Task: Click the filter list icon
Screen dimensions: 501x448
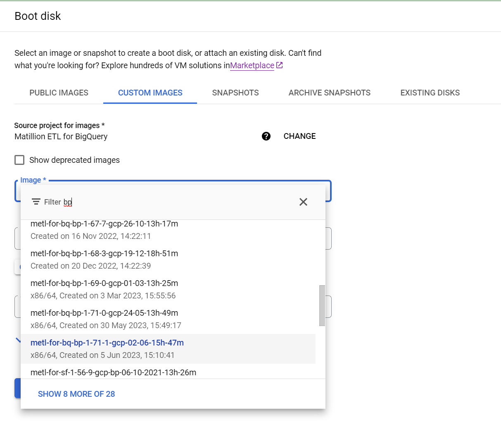Action: [36, 202]
